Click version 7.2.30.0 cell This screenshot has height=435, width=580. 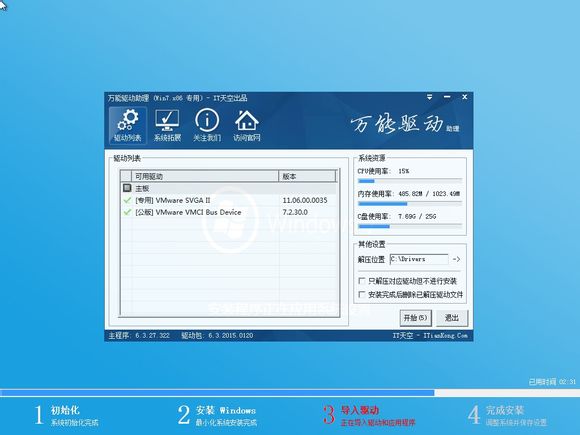coord(295,212)
